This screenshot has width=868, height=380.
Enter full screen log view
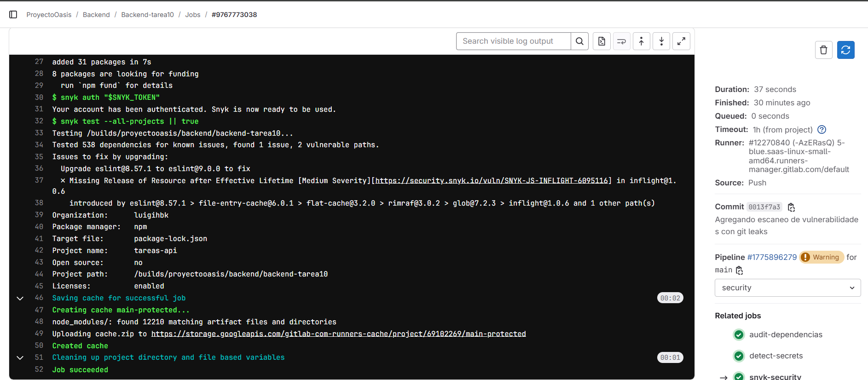coord(681,41)
